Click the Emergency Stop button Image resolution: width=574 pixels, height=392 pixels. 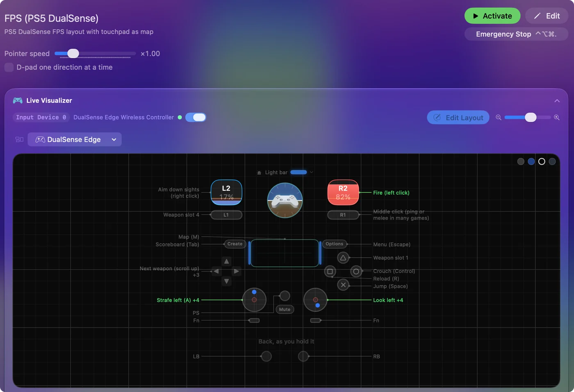click(516, 34)
